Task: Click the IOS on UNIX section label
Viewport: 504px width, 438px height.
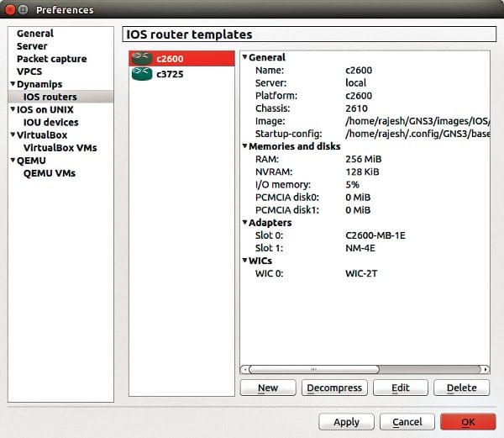Action: pos(45,109)
